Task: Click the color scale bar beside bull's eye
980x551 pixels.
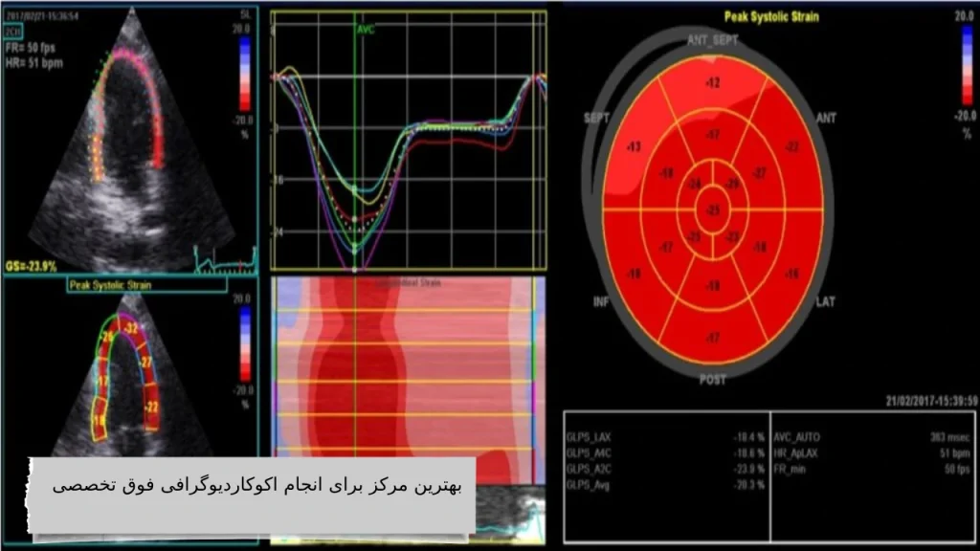Action: pyautogui.click(x=967, y=64)
